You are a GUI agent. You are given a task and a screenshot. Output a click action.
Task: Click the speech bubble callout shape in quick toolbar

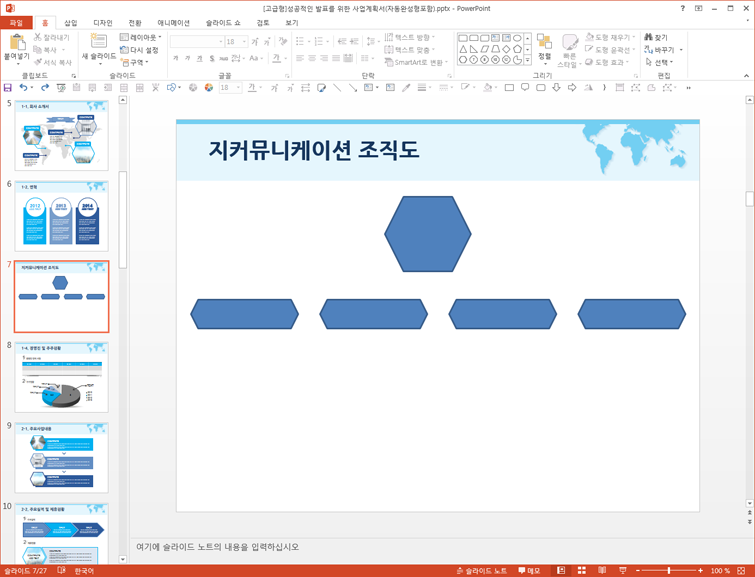tap(525, 88)
